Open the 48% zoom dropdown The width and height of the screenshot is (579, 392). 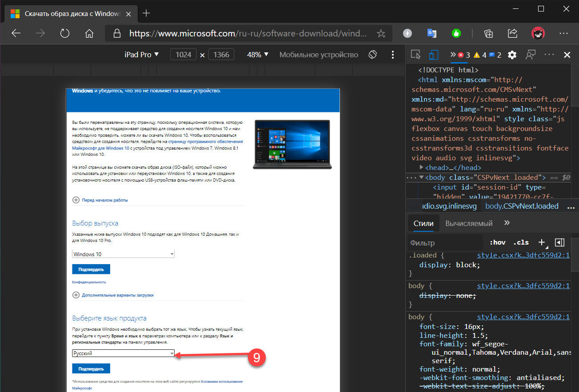[258, 55]
